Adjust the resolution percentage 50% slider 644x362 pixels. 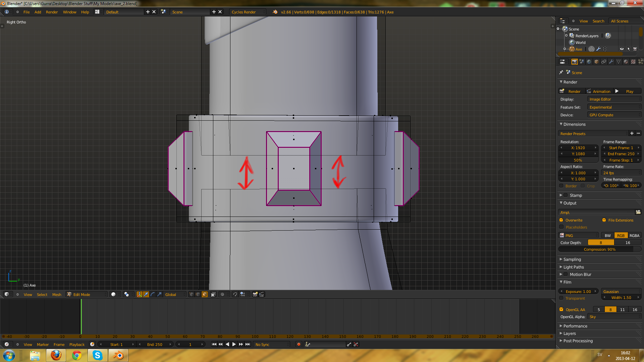point(578,160)
